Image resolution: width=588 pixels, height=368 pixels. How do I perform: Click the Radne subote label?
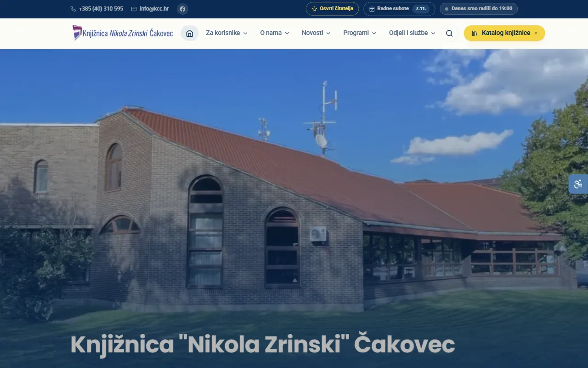point(393,9)
